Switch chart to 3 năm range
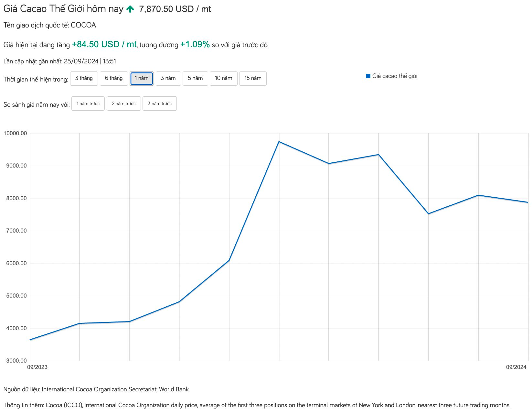The height and width of the screenshot is (414, 532). tap(168, 78)
